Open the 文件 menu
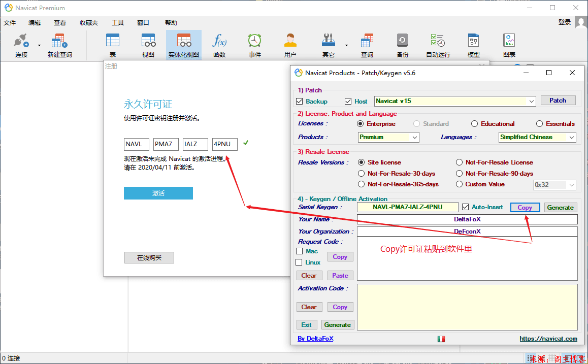588x364 pixels. coord(10,22)
